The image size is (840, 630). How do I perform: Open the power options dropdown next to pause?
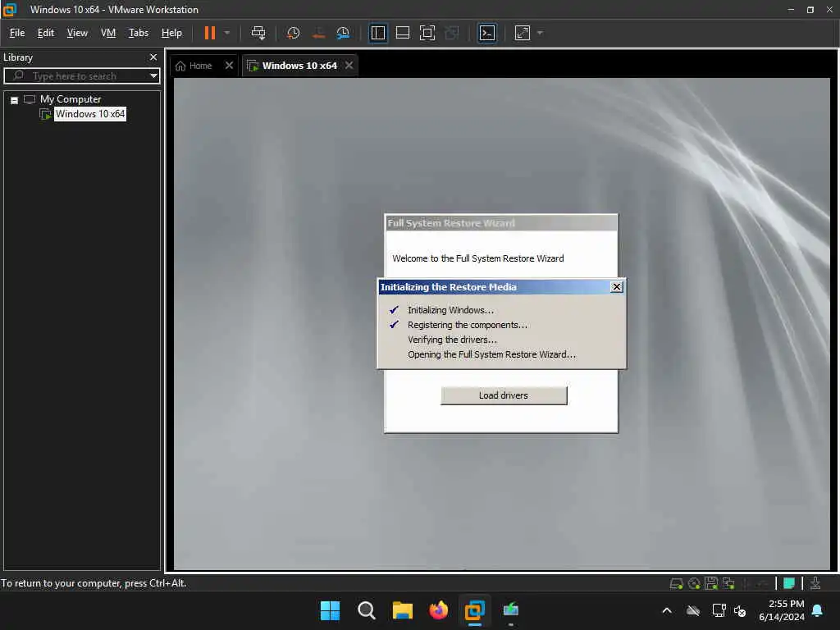(x=227, y=33)
